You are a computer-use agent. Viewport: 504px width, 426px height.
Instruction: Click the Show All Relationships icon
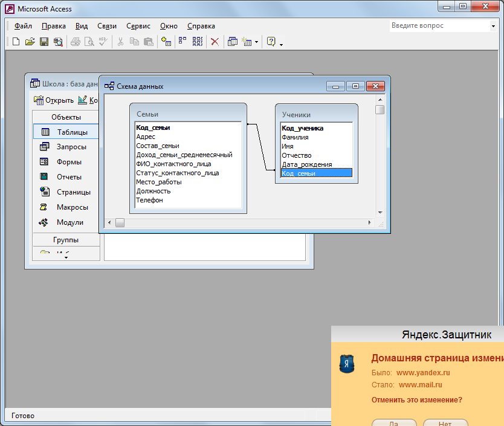point(197,42)
